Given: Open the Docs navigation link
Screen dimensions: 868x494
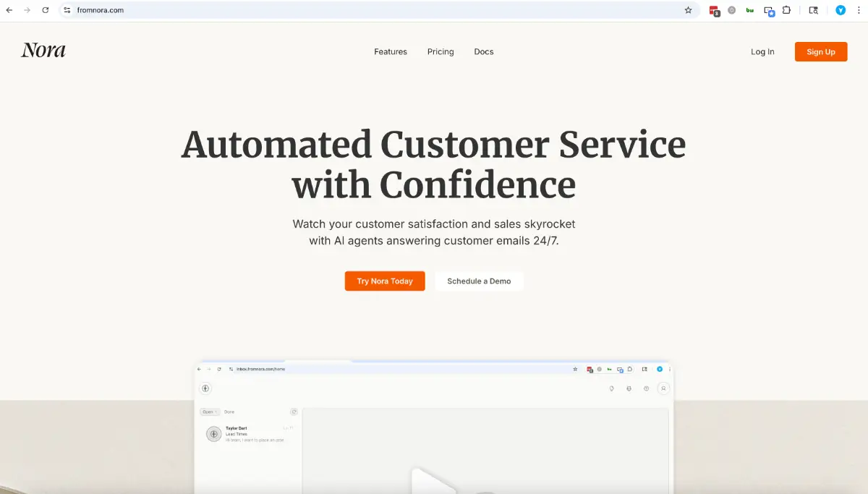Looking at the screenshot, I should pyautogui.click(x=484, y=52).
